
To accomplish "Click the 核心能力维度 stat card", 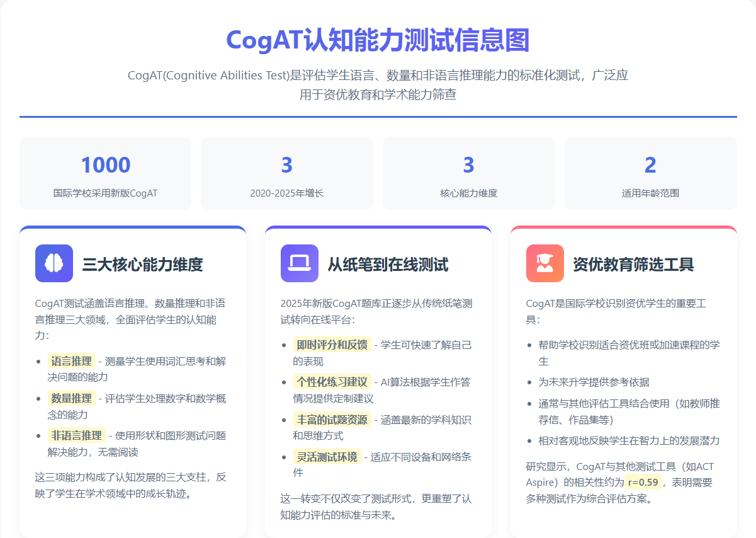I will coord(468,173).
